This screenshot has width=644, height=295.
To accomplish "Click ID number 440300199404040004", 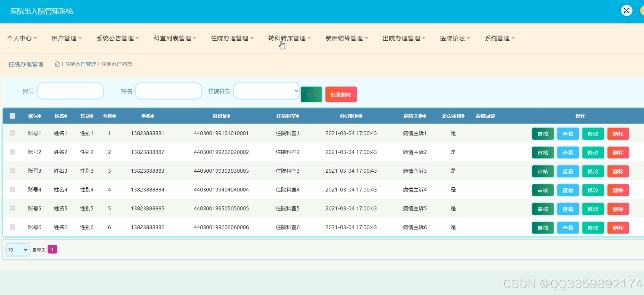I will pos(221,190).
